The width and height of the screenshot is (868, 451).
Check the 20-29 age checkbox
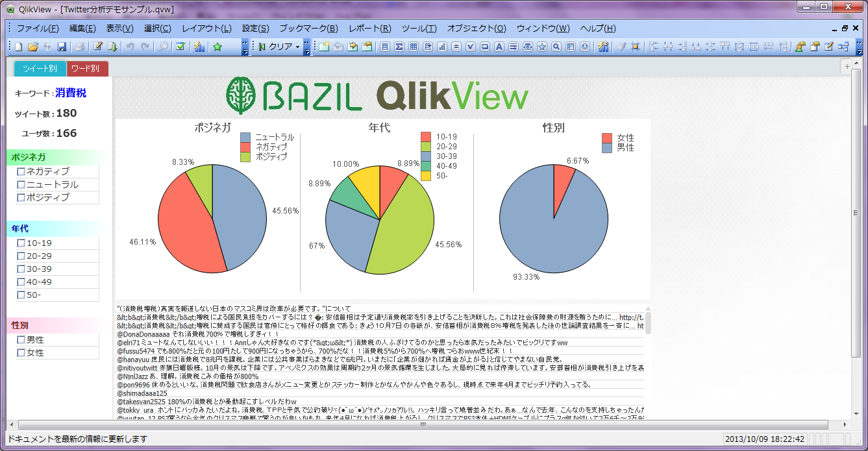click(x=21, y=256)
